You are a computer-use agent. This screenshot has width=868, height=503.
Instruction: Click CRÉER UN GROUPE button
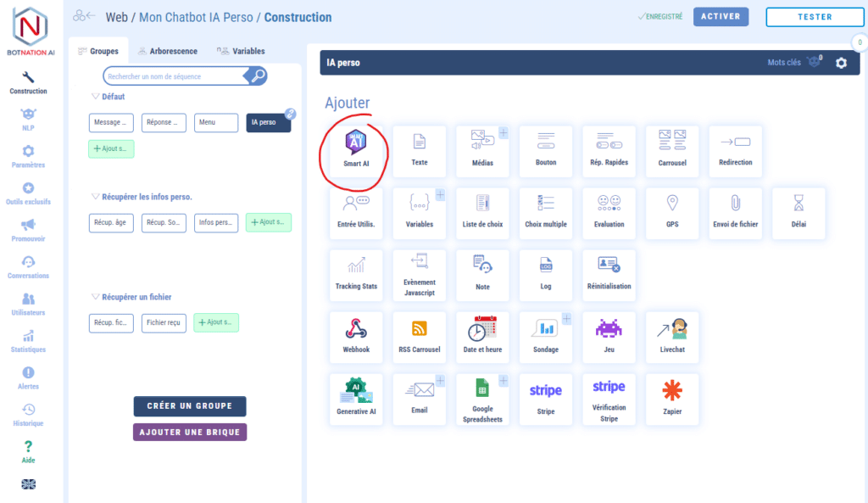pos(190,406)
